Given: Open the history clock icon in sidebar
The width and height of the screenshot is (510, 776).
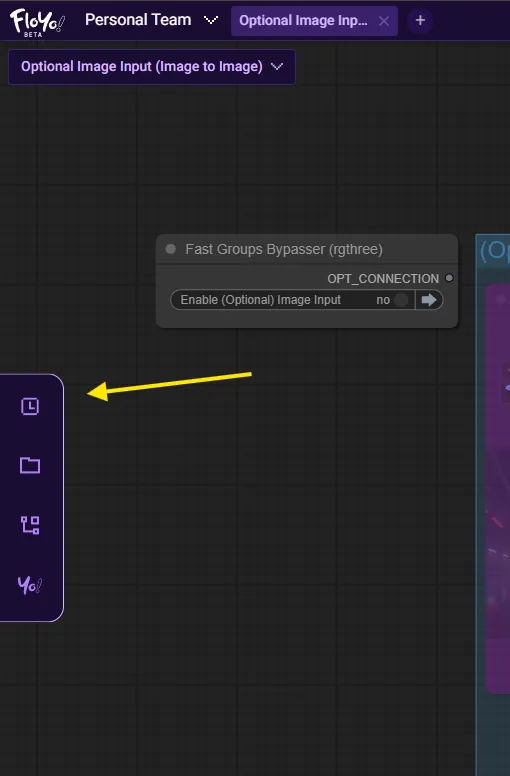Looking at the screenshot, I should click(30, 406).
